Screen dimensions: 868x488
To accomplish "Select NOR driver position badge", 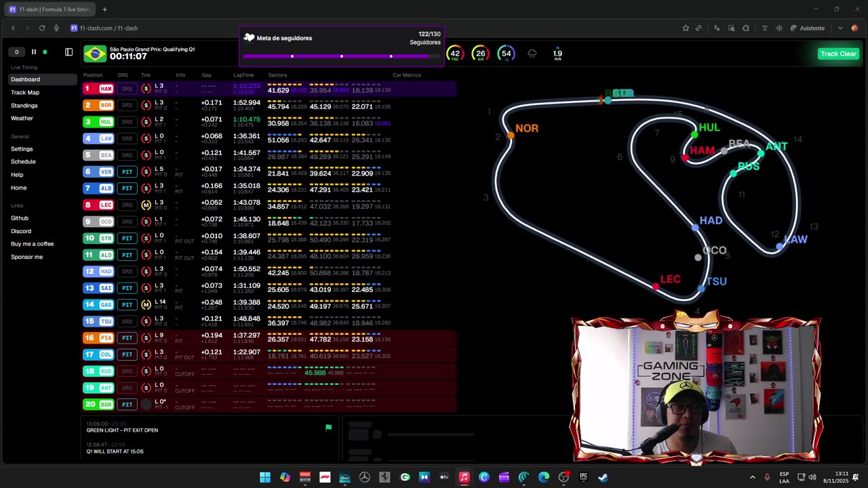I will (x=98, y=105).
